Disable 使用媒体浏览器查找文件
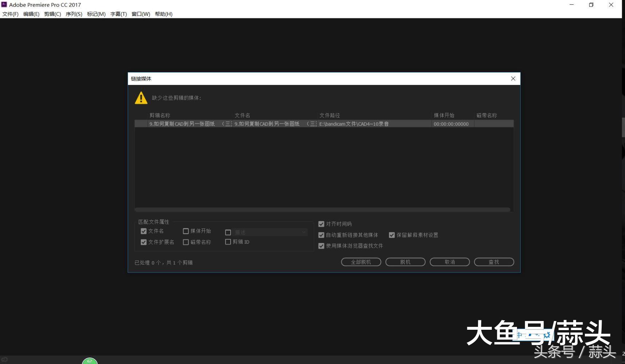Image resolution: width=625 pixels, height=364 pixels. (321, 246)
